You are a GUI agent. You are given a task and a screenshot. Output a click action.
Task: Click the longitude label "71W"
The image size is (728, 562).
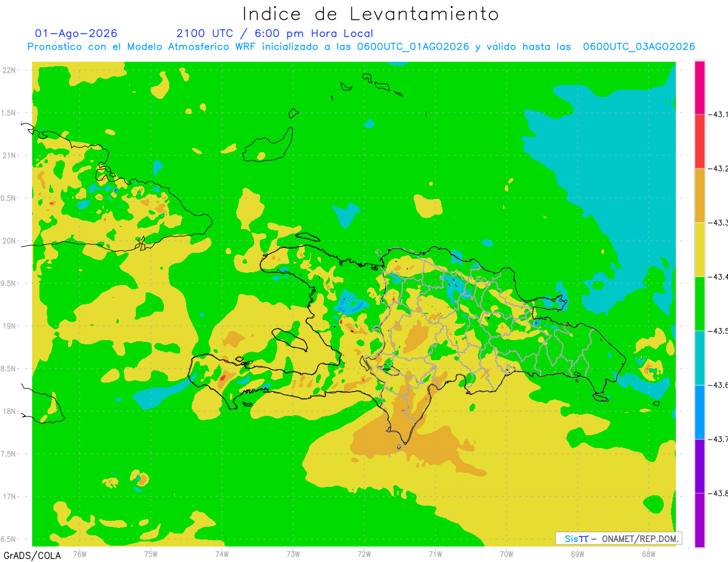pyautogui.click(x=435, y=554)
